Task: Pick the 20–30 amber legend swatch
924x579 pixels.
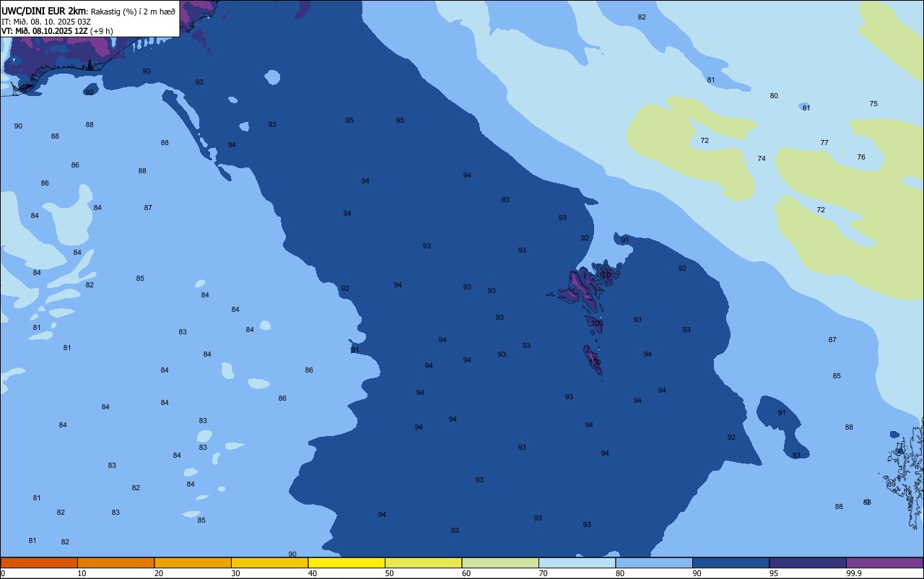Action: click(x=193, y=562)
